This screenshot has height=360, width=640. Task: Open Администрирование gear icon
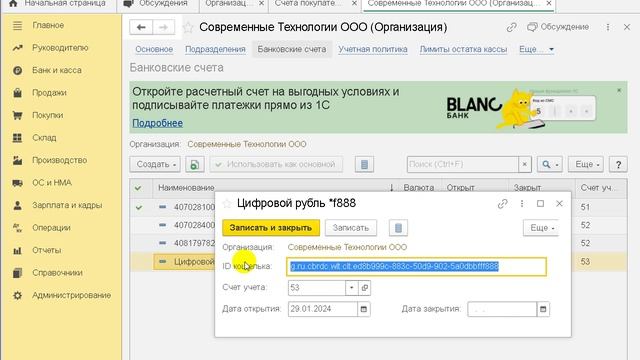click(17, 295)
